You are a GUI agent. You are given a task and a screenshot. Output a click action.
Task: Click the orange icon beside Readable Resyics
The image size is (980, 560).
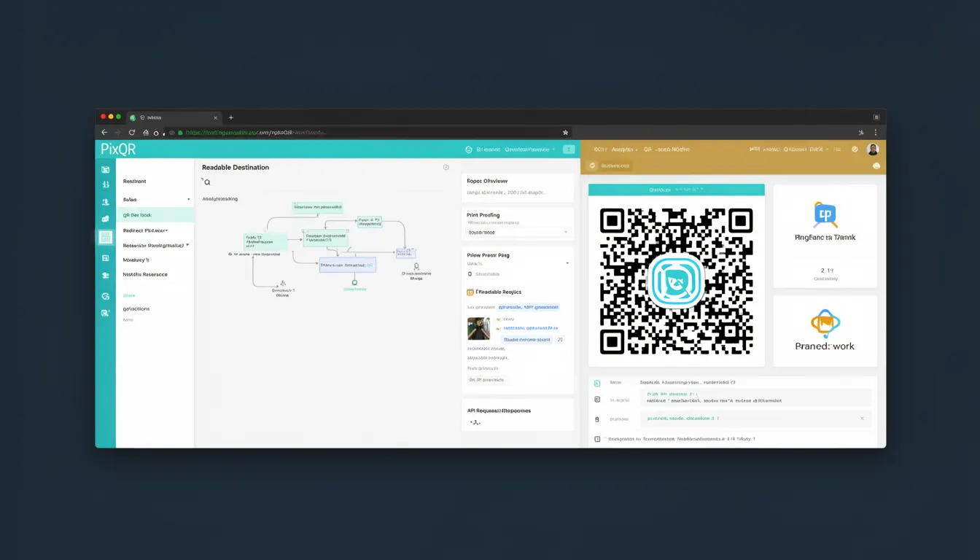pyautogui.click(x=470, y=292)
